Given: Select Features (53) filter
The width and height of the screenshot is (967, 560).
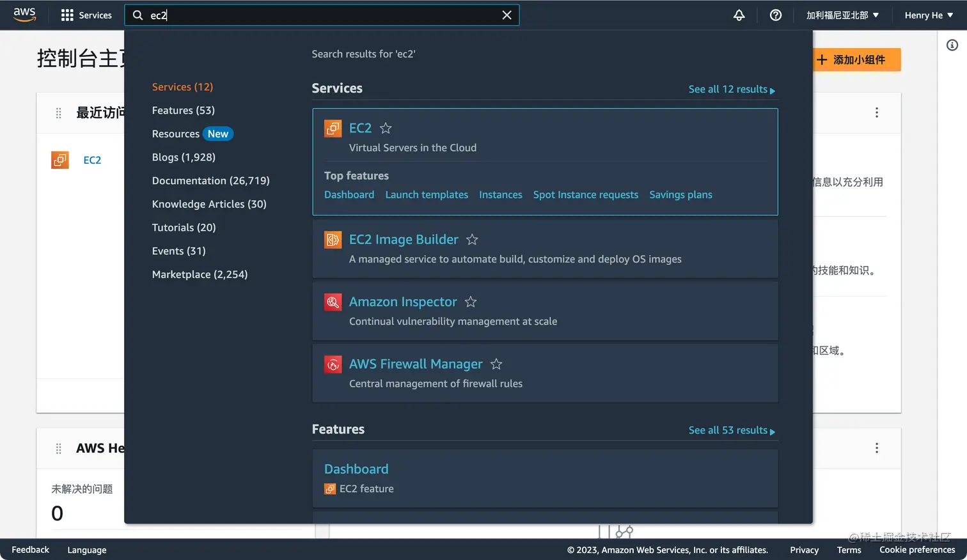Looking at the screenshot, I should tap(184, 110).
